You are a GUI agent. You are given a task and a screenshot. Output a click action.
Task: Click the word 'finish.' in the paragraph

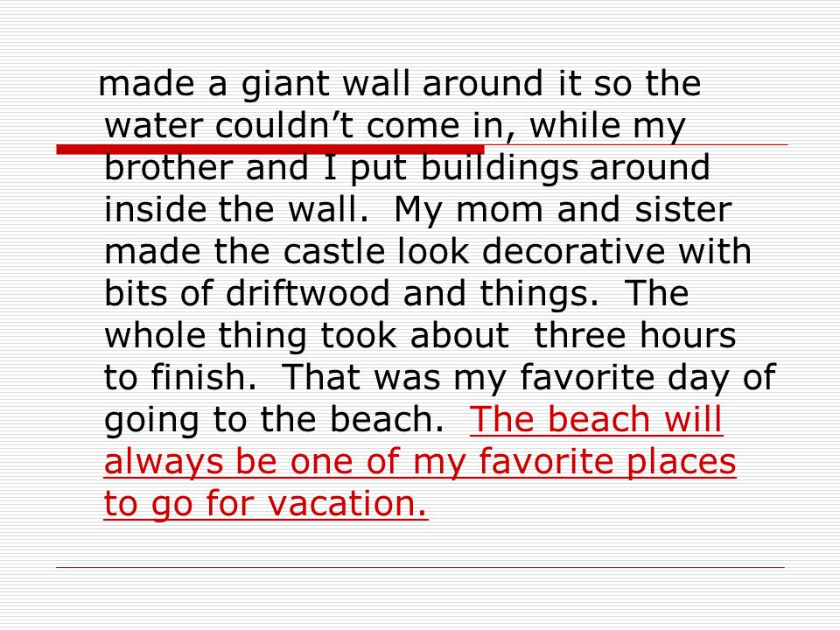click(204, 377)
